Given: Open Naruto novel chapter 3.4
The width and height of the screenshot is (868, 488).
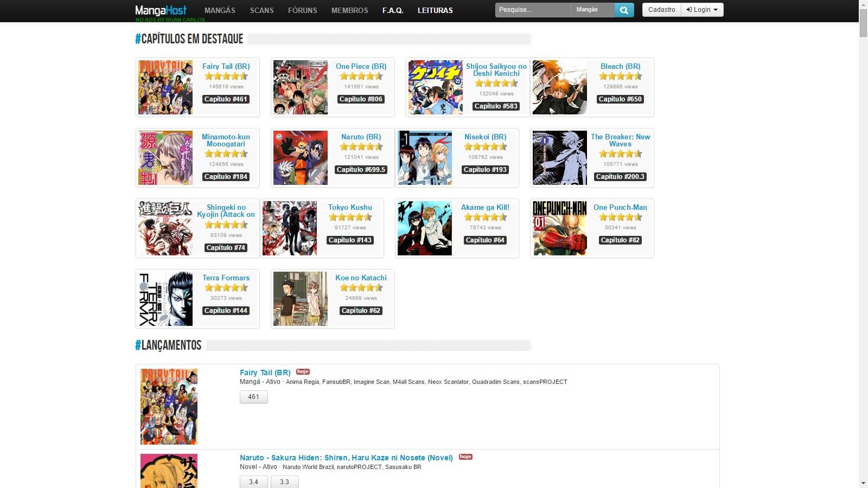Looking at the screenshot, I should click(x=254, y=482).
